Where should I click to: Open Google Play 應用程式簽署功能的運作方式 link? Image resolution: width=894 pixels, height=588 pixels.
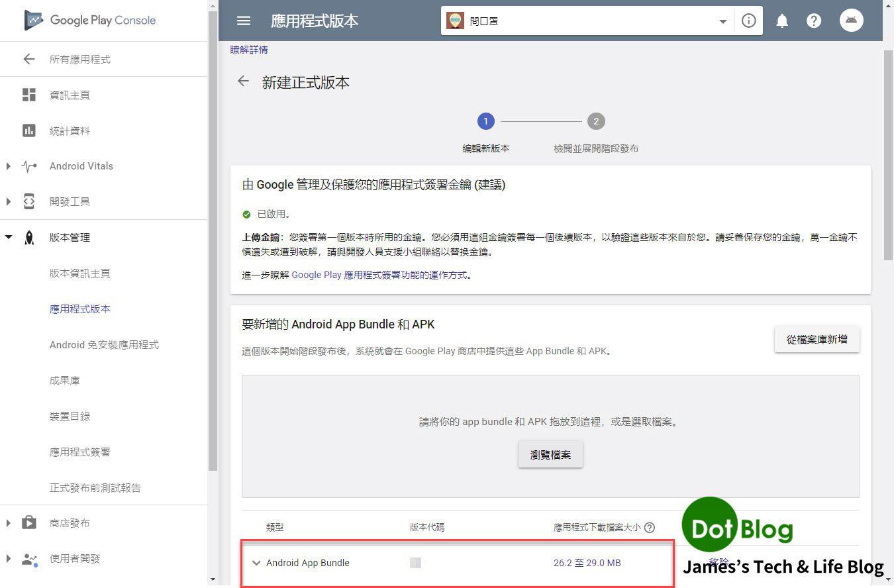pyautogui.click(x=380, y=275)
